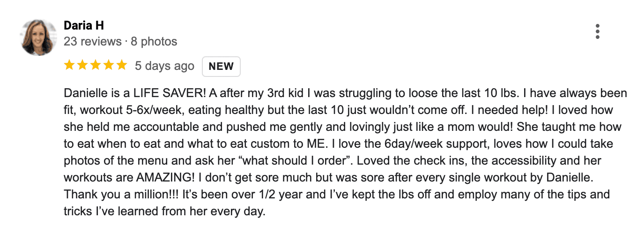Click the final line starting with "tricks I've learned"

pyautogui.click(x=165, y=211)
